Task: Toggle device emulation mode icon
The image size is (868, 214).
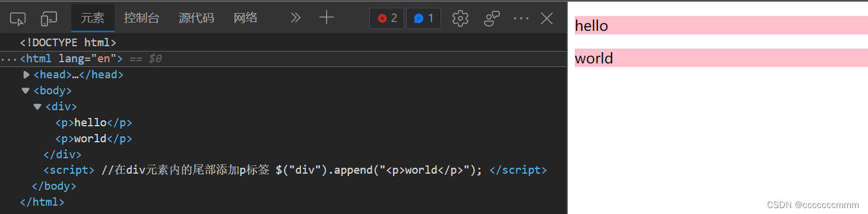Action: 49,19
